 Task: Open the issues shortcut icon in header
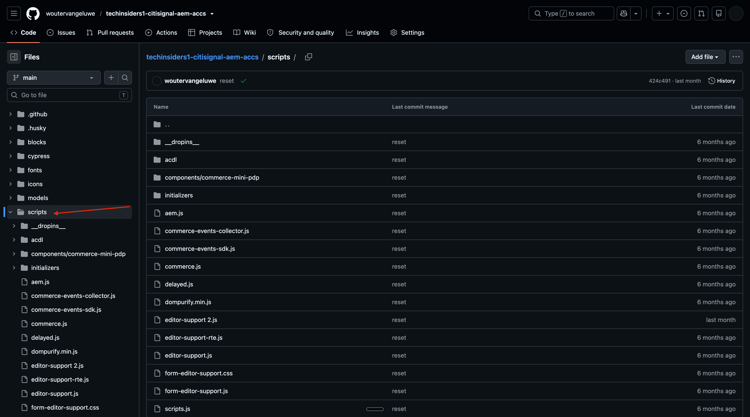(684, 13)
